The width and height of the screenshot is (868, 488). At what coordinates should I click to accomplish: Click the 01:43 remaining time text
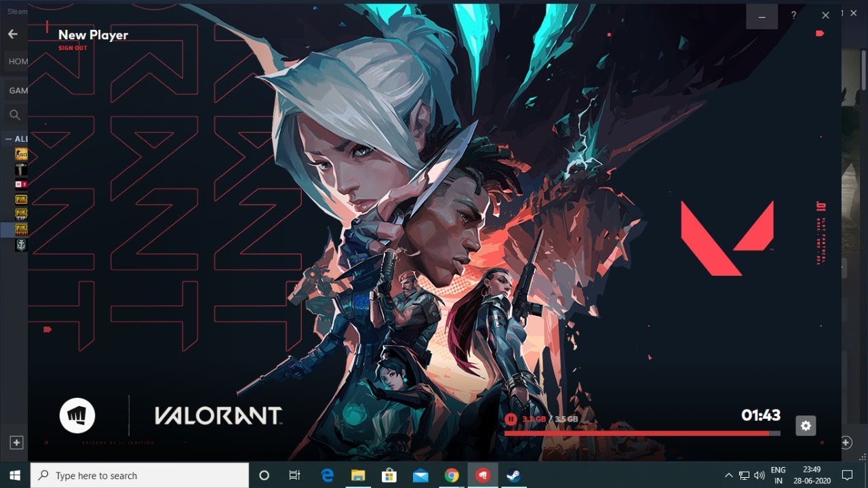[761, 415]
